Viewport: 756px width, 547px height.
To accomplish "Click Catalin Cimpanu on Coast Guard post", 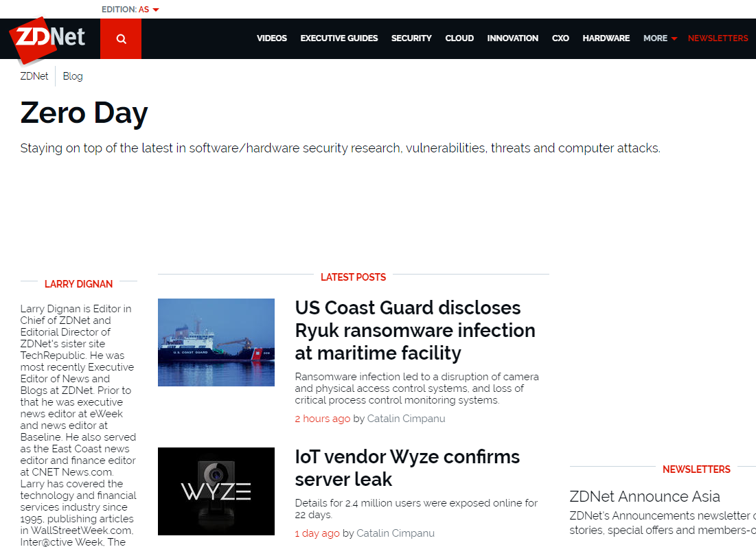I will 406,419.
